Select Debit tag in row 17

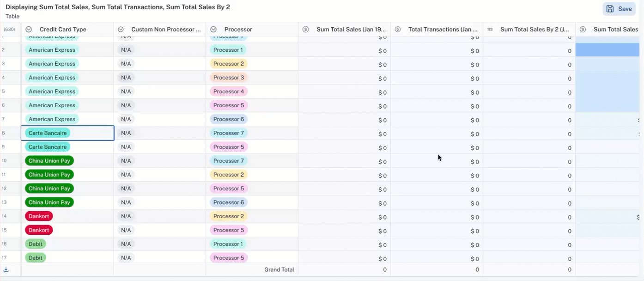point(36,258)
